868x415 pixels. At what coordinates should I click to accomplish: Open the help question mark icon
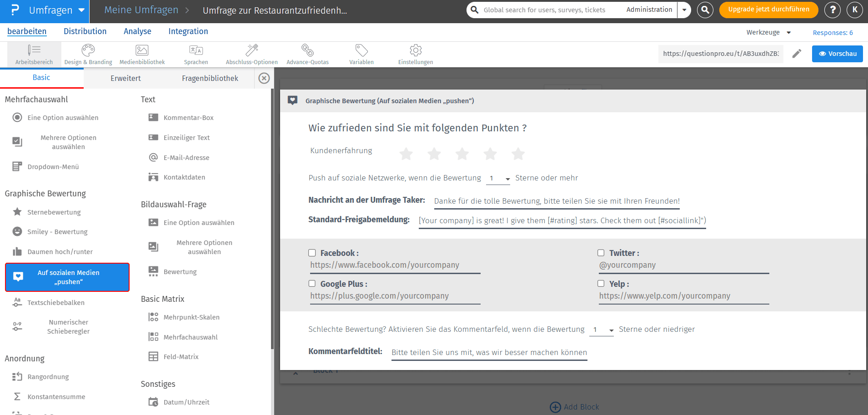tap(833, 10)
